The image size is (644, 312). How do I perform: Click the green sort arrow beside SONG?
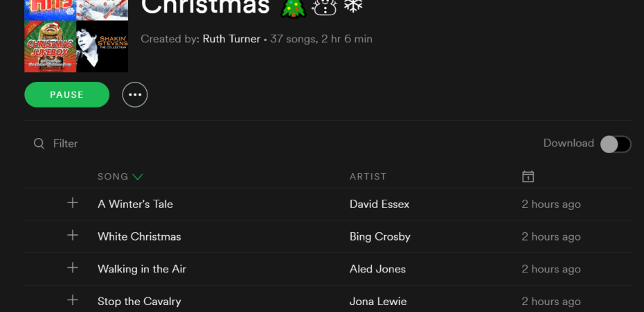[137, 177]
